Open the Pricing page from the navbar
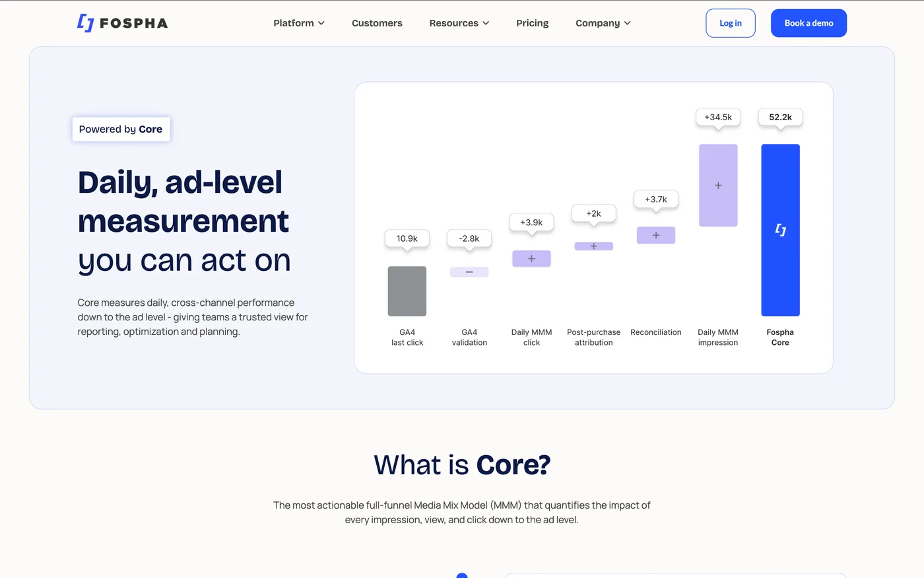Viewport: 924px width, 578px height. click(532, 22)
